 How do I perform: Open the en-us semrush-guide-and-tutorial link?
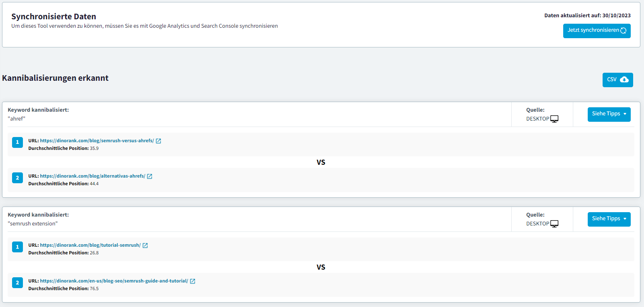[114, 281]
